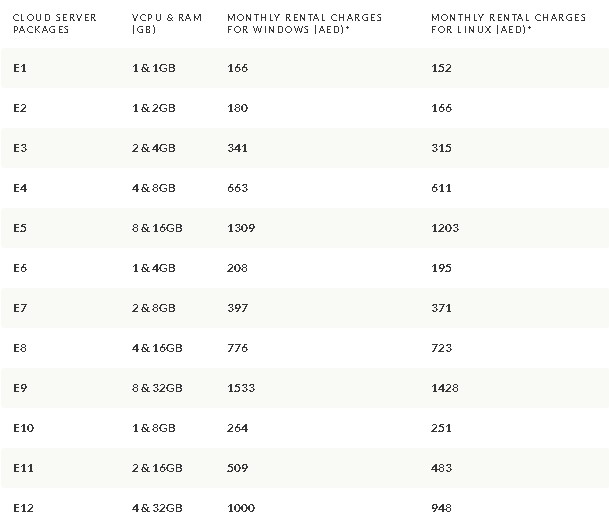Click the 2 & 4GB spec cell

(x=154, y=148)
